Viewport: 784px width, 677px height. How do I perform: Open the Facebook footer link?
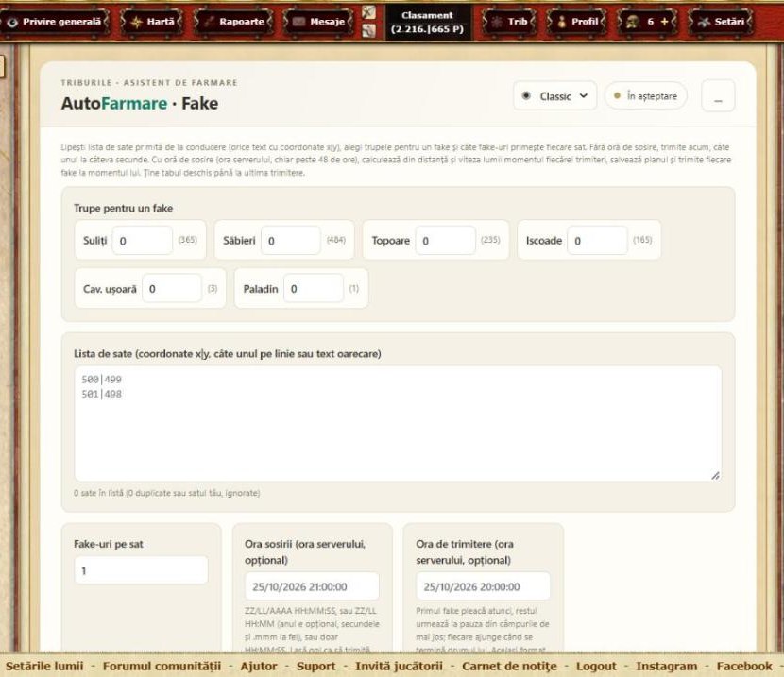[744, 666]
